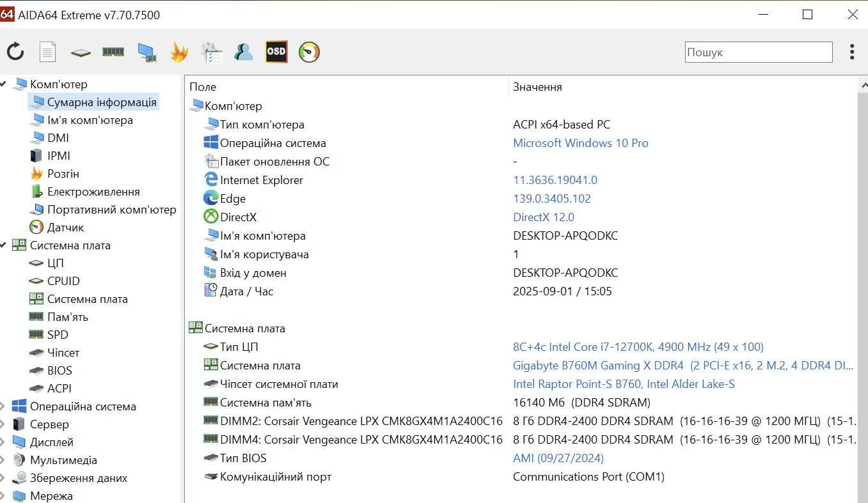This screenshot has width=868, height=503.
Task: Open Intel Raptor Point-S B760 chipset link
Action: (624, 384)
